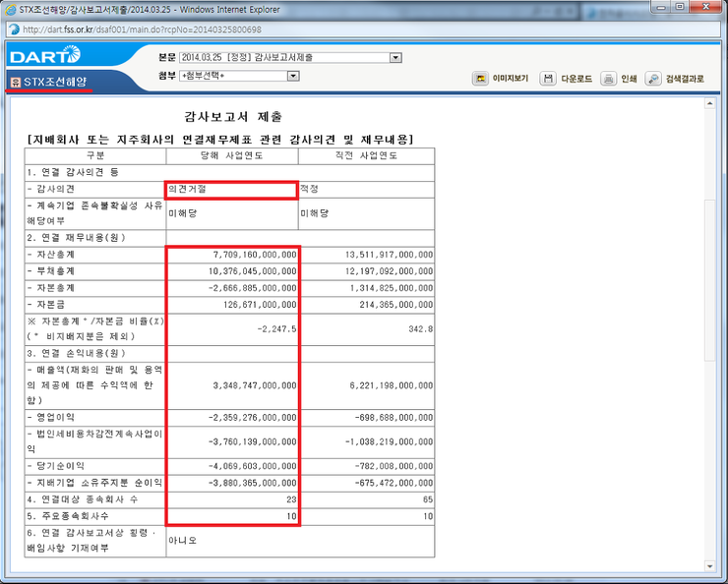Select the ratio value -2,247.5

(x=276, y=329)
